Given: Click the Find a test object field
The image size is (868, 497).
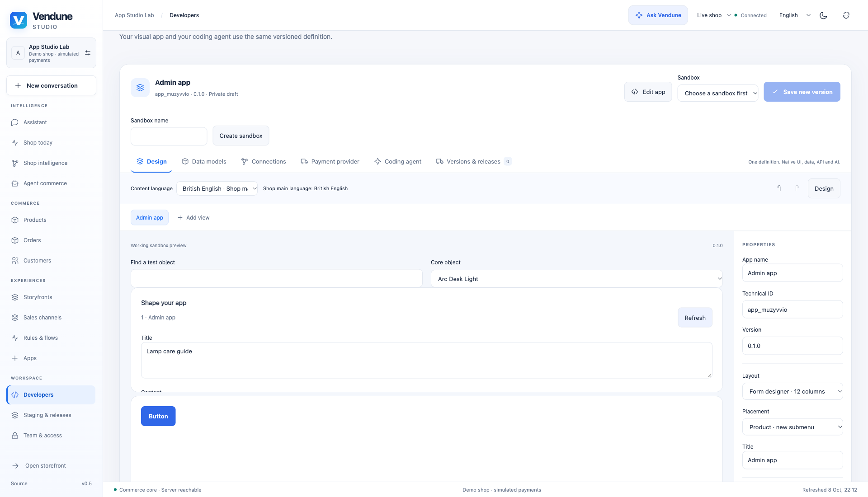Looking at the screenshot, I should [x=277, y=278].
